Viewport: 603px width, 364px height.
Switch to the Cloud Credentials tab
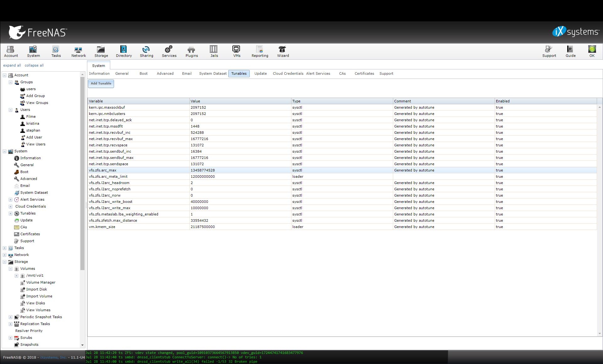pos(288,73)
